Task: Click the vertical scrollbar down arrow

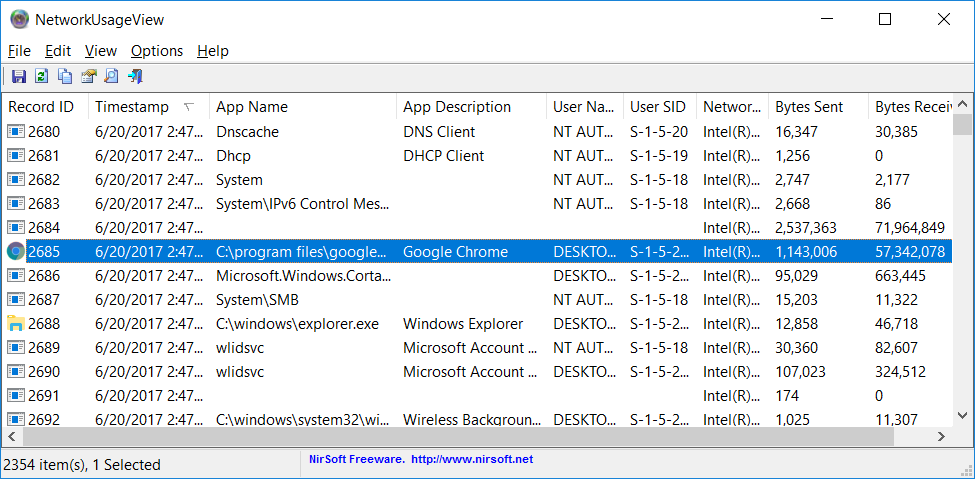Action: pyautogui.click(x=962, y=415)
